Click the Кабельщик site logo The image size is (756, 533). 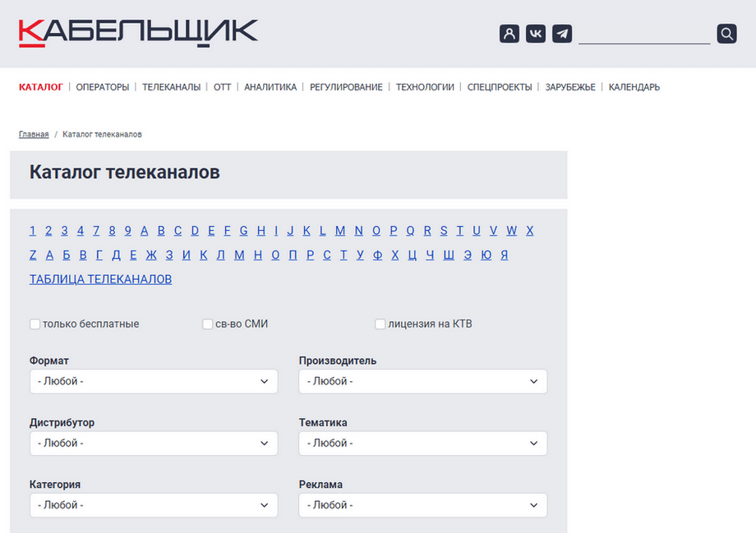[138, 33]
